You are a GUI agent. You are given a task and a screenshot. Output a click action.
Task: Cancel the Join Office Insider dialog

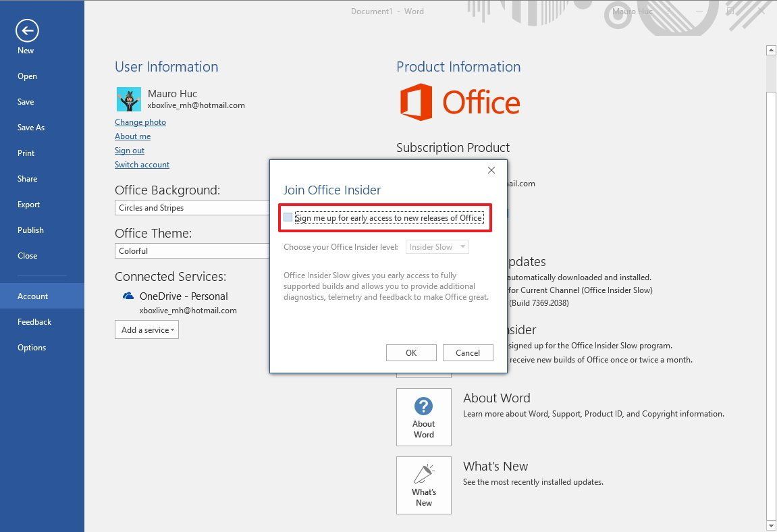click(468, 352)
